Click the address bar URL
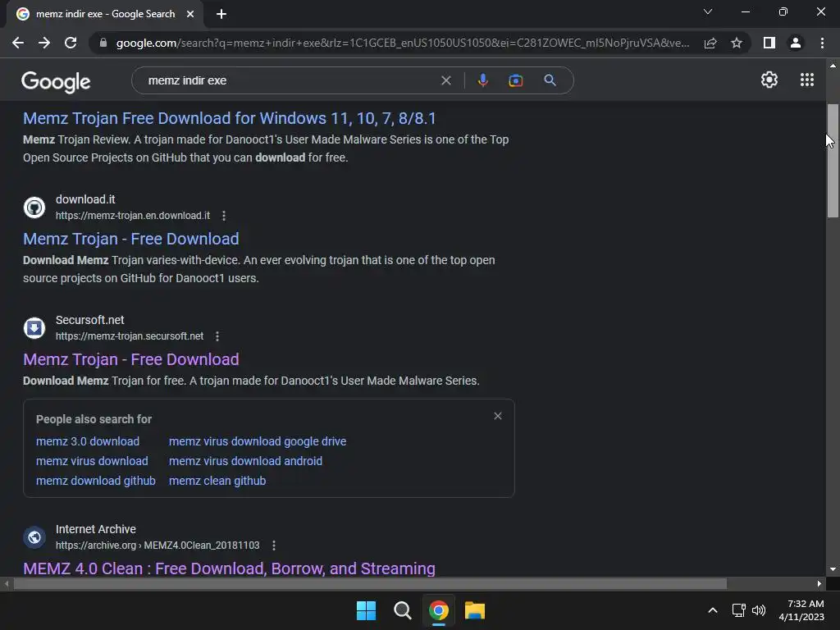Viewport: 840px width, 630px height. pyautogui.click(x=402, y=43)
